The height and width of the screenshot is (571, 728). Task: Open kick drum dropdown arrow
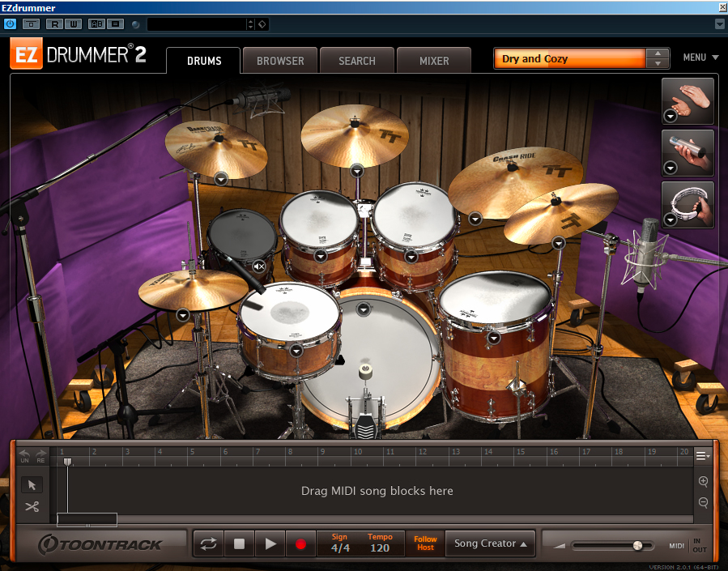[364, 309]
